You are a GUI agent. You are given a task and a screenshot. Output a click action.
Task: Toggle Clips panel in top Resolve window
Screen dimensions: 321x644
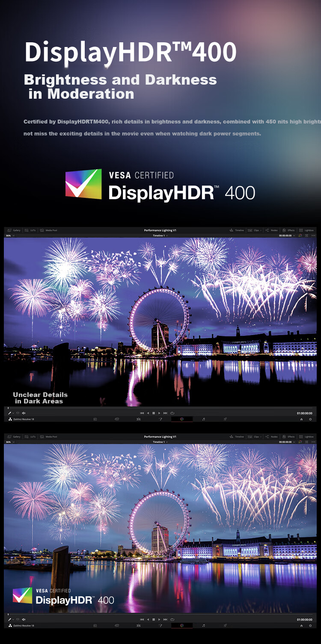click(x=254, y=230)
